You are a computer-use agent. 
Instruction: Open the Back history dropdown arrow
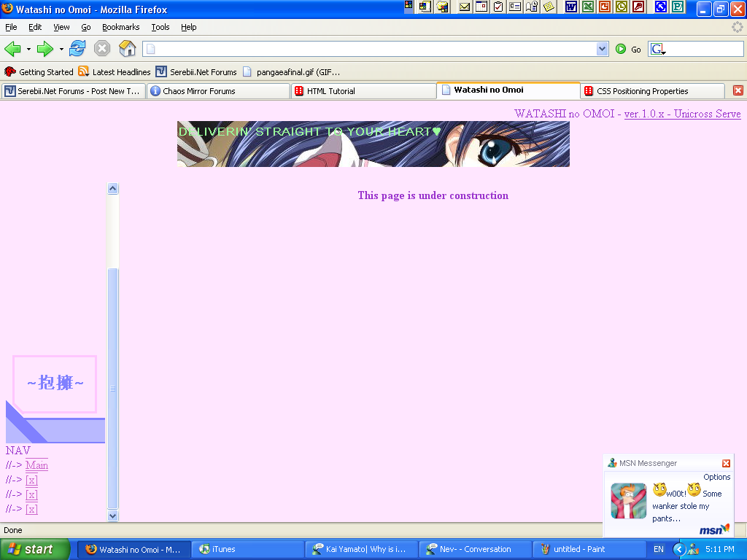28,49
